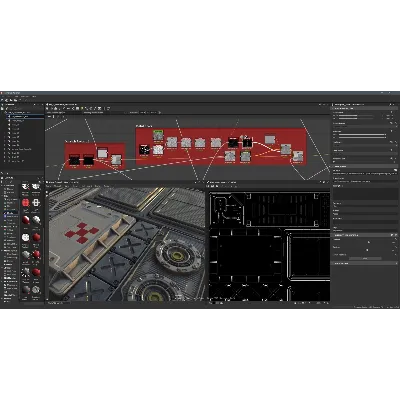This screenshot has height=400, width=400.
Task: Select white noise node below the top green-outlined node
Action: (x=158, y=150)
